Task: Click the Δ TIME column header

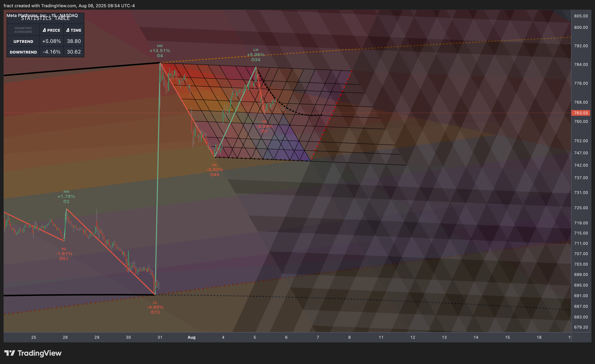Action: pos(74,30)
